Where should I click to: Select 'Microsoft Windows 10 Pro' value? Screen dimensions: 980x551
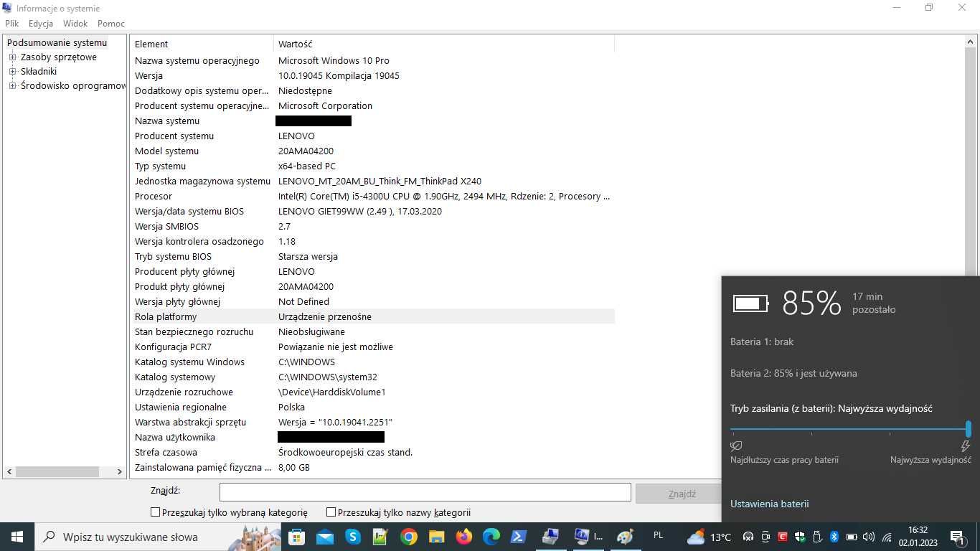[x=334, y=60]
